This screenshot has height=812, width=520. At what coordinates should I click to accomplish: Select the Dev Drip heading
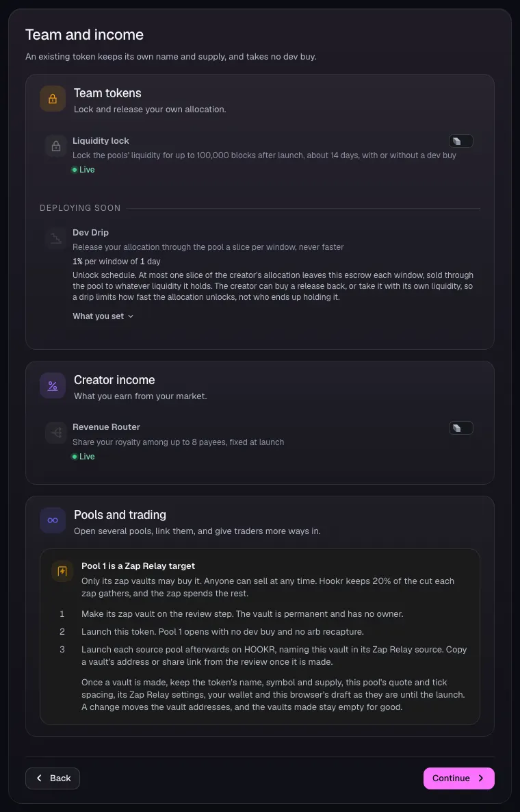coord(90,233)
